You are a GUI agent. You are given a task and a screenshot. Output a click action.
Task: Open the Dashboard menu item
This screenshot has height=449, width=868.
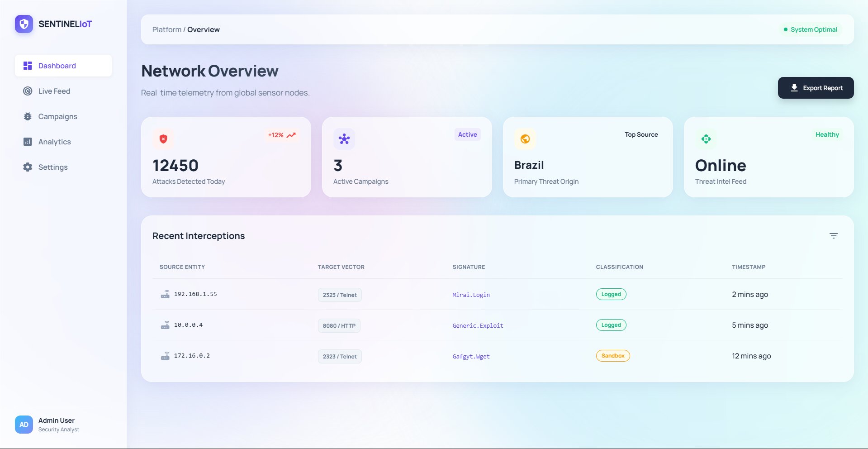[63, 66]
